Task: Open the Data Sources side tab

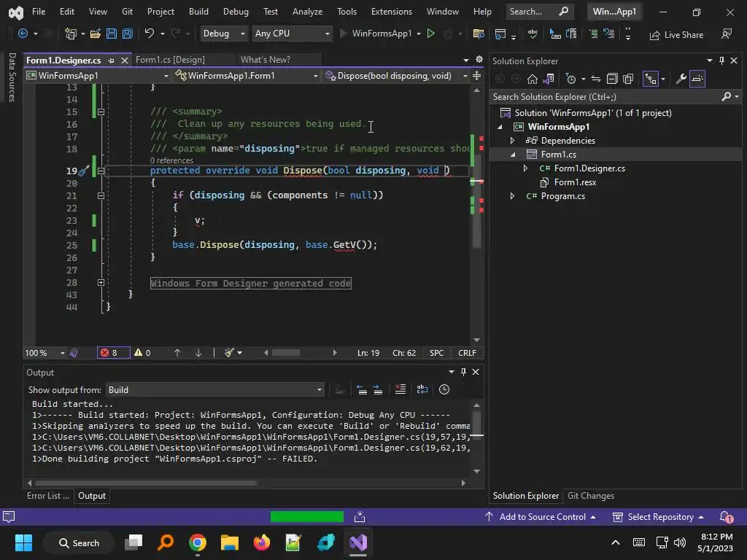Action: [12, 77]
